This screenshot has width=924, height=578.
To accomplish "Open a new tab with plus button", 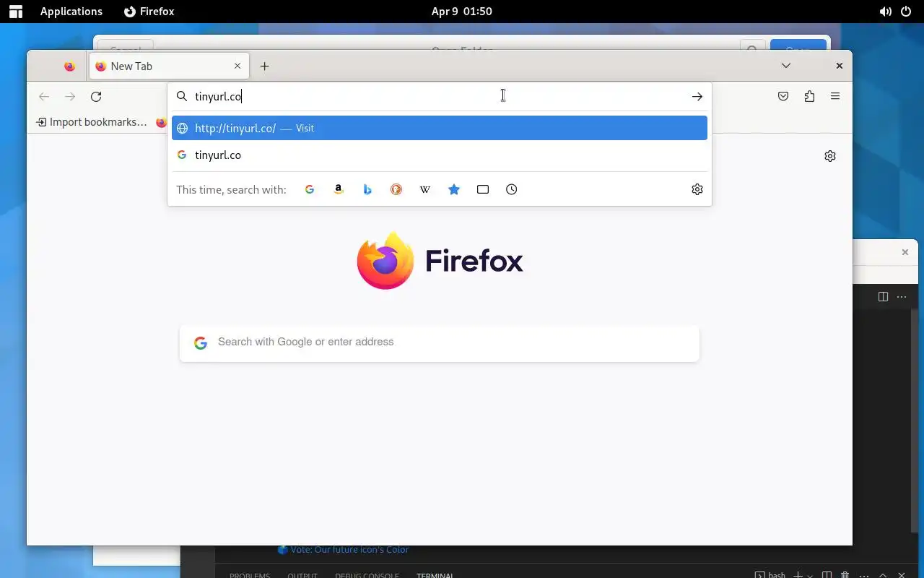I will (x=265, y=66).
